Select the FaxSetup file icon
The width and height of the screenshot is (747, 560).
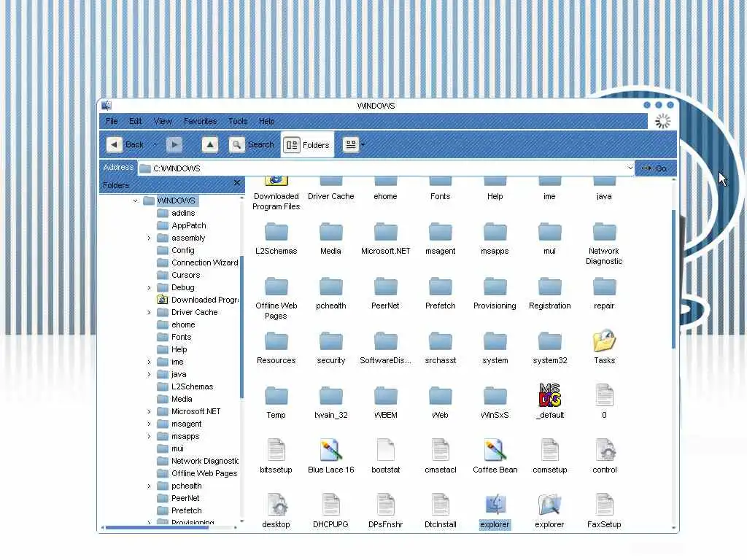(604, 511)
